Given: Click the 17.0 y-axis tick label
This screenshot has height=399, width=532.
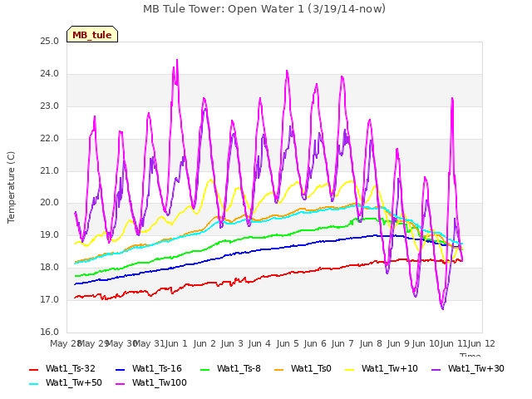Looking at the screenshot, I should point(49,300).
